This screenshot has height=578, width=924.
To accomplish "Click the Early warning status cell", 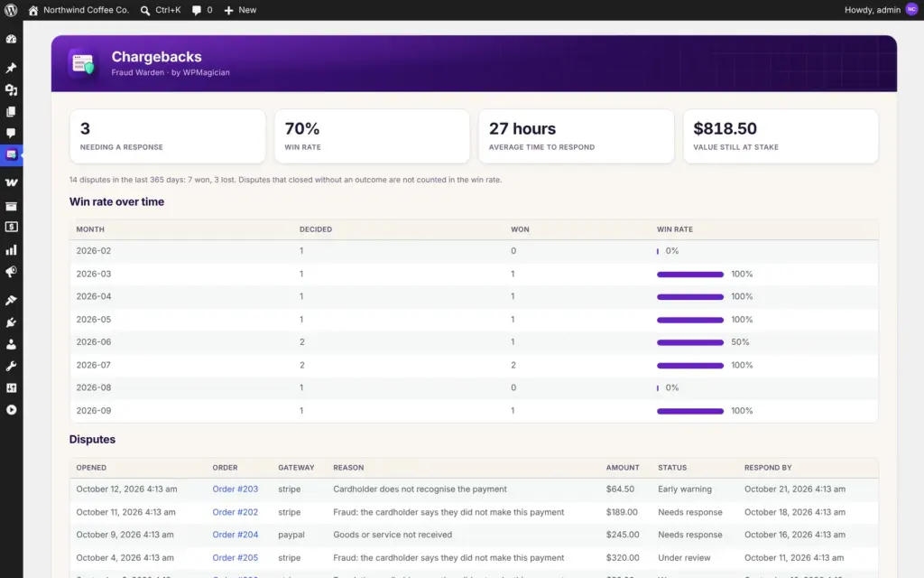I will (x=685, y=489).
